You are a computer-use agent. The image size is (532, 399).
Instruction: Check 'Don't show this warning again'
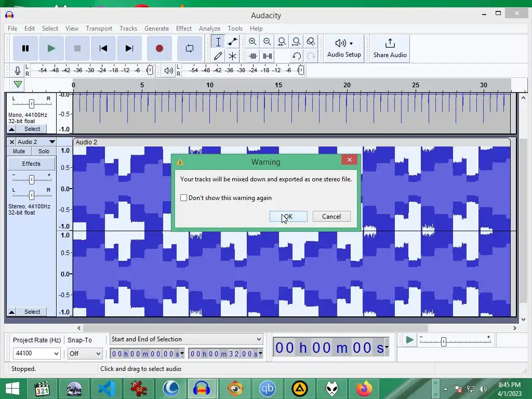[183, 198]
